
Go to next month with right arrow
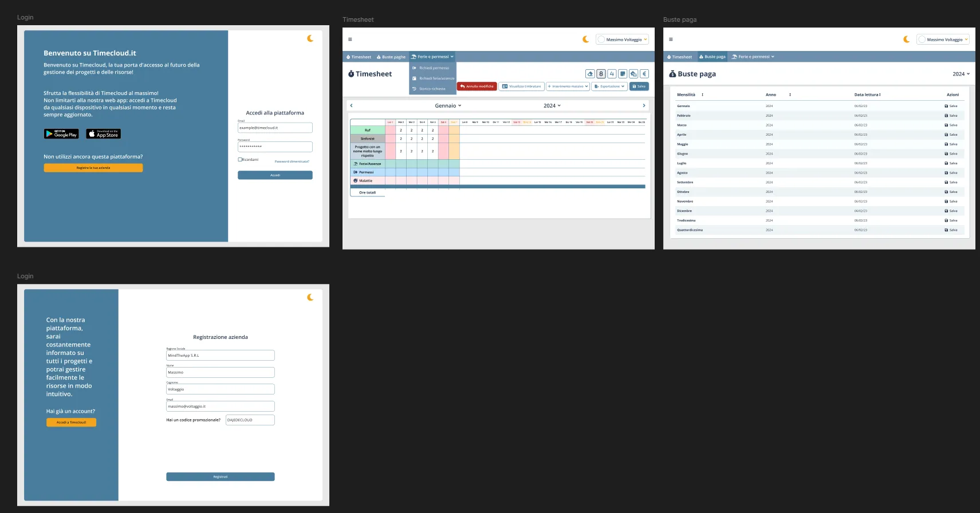pyautogui.click(x=644, y=105)
